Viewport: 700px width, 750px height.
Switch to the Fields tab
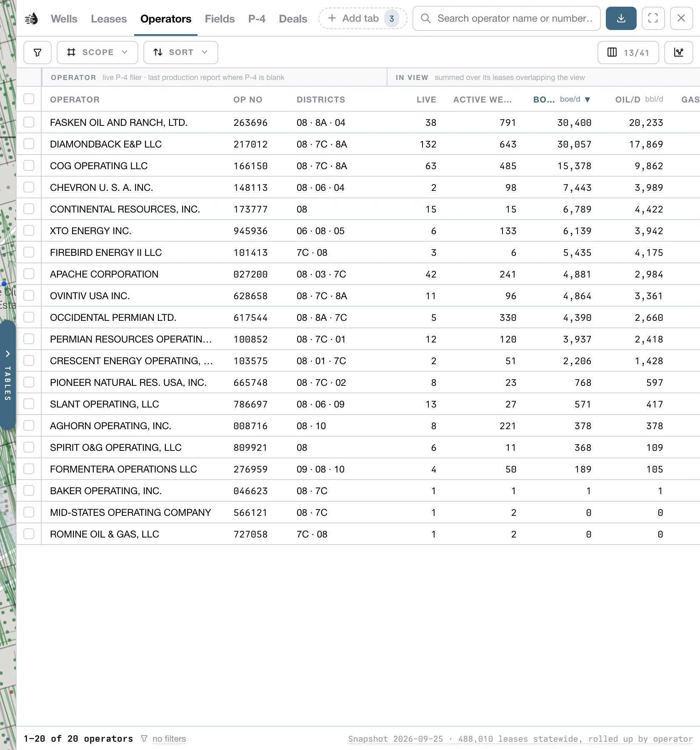point(220,19)
